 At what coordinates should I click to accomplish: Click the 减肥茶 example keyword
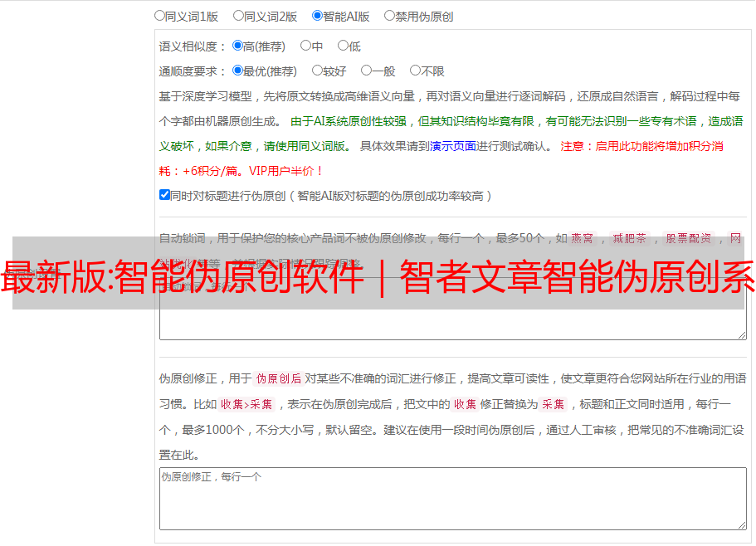pyautogui.click(x=629, y=238)
